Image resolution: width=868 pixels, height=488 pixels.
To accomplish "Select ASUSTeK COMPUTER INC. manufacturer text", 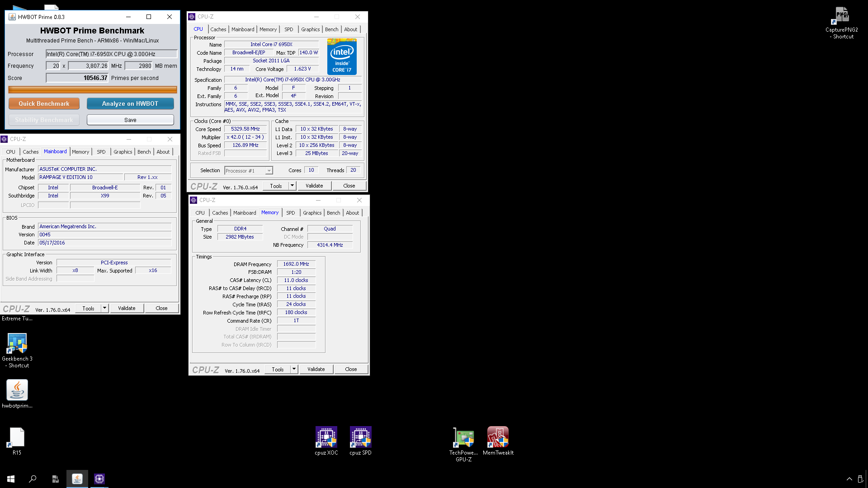I will [105, 169].
